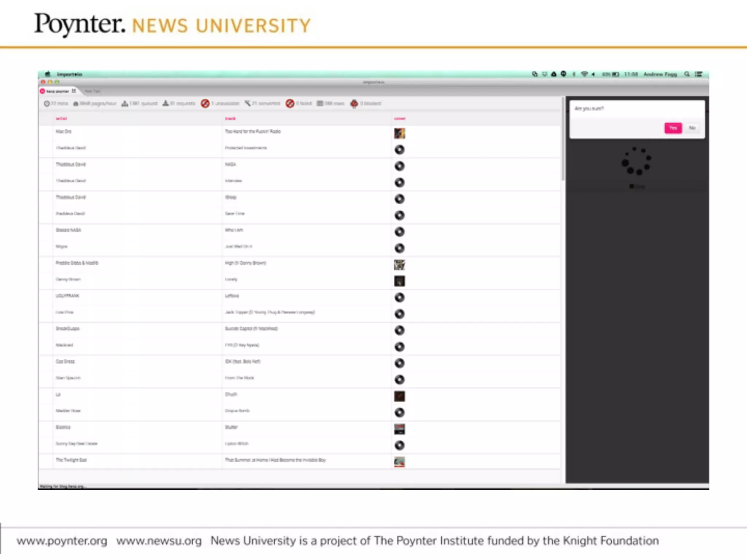
Task: Click the blocked pages bug icon
Action: pyautogui.click(x=354, y=104)
